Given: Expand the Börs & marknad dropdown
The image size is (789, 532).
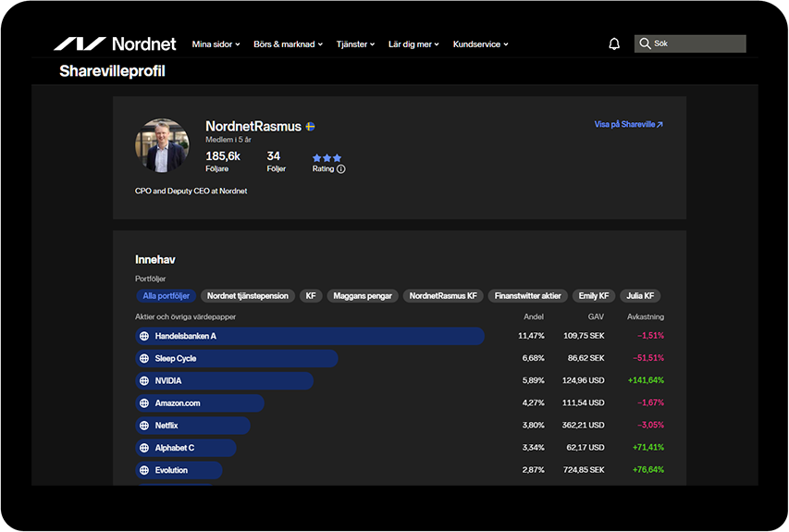Looking at the screenshot, I should click(288, 44).
